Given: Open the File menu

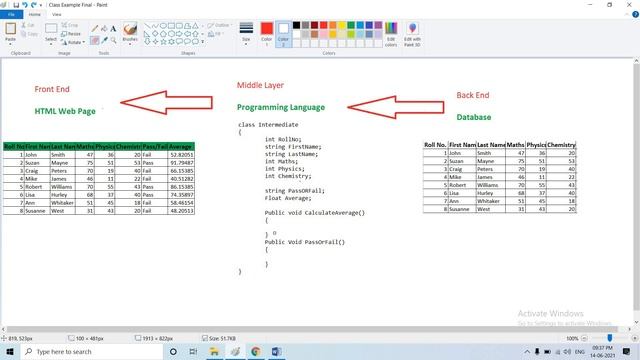Looking at the screenshot, I should click(11, 14).
